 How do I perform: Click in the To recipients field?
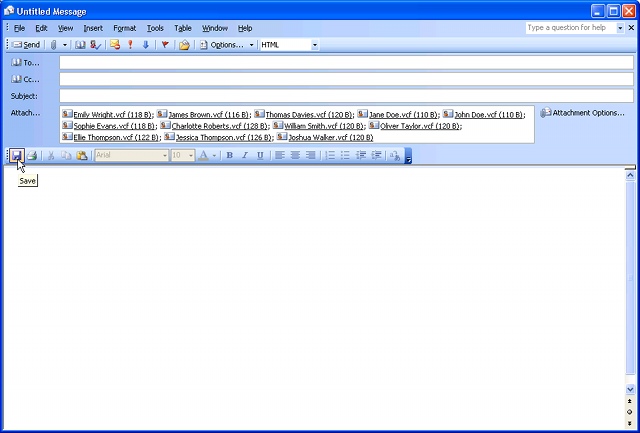coord(346,62)
